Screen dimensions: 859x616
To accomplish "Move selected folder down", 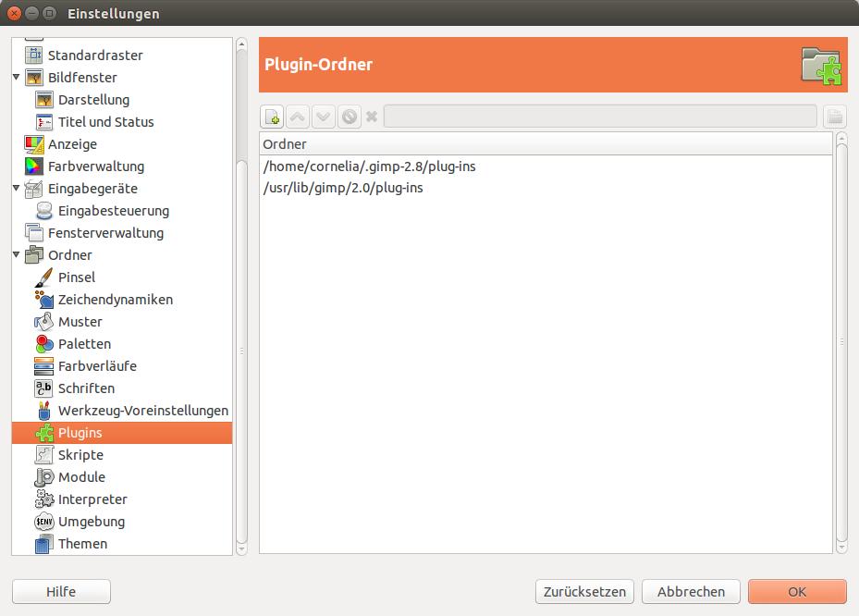I will point(324,117).
